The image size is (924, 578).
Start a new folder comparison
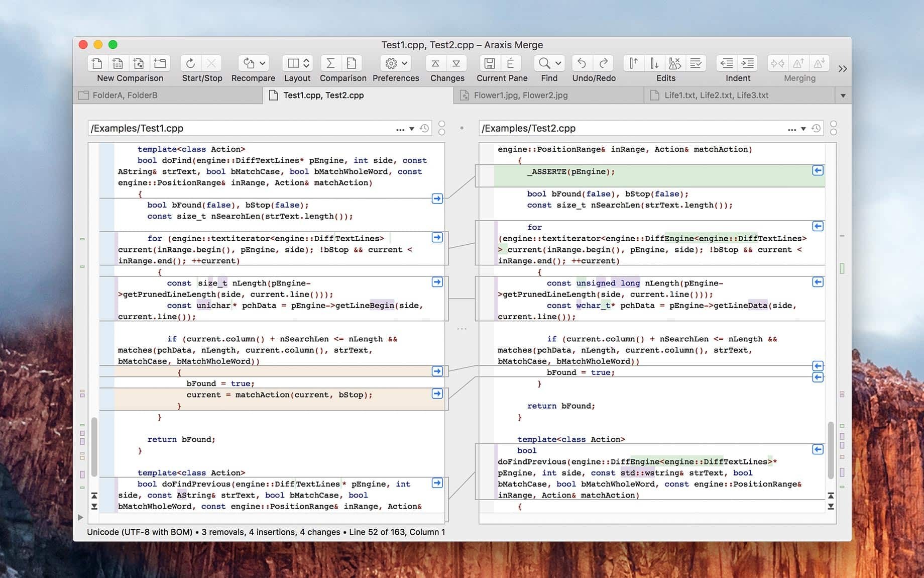pyautogui.click(x=160, y=63)
